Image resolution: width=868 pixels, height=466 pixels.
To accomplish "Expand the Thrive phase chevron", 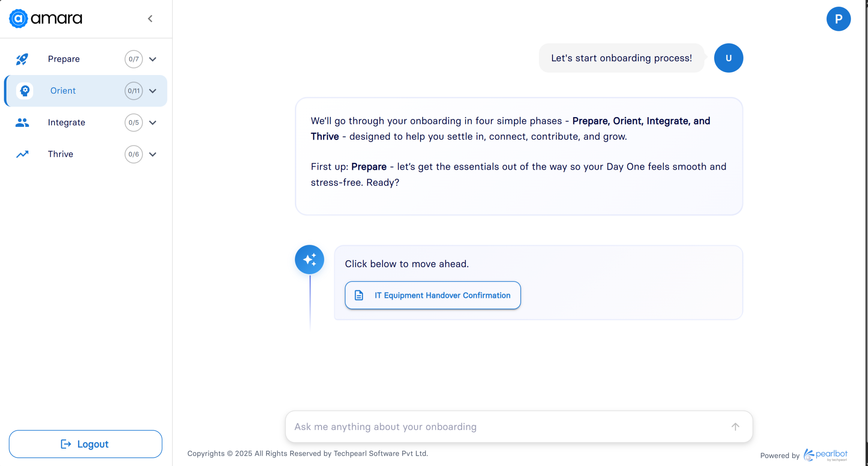I will pos(153,154).
